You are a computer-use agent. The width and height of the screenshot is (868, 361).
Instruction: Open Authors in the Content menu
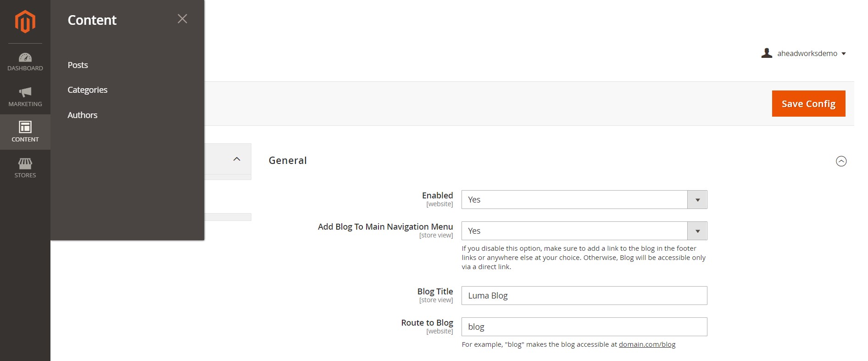[82, 115]
